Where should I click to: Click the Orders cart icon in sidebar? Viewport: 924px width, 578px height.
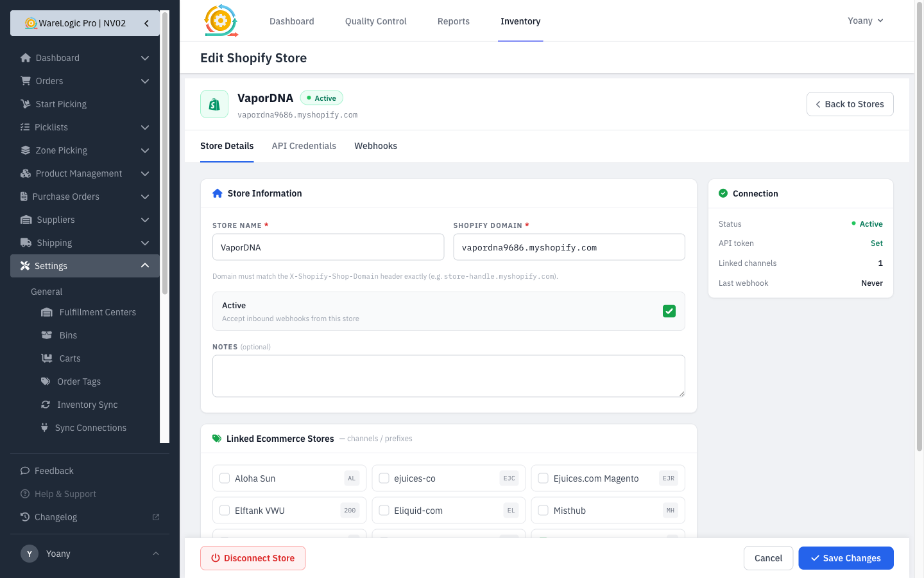[26, 81]
